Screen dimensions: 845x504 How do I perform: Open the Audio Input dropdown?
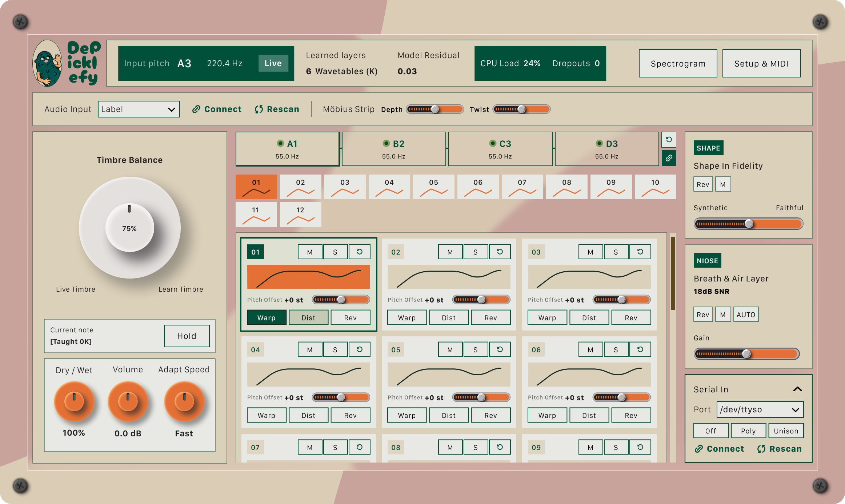(x=139, y=109)
